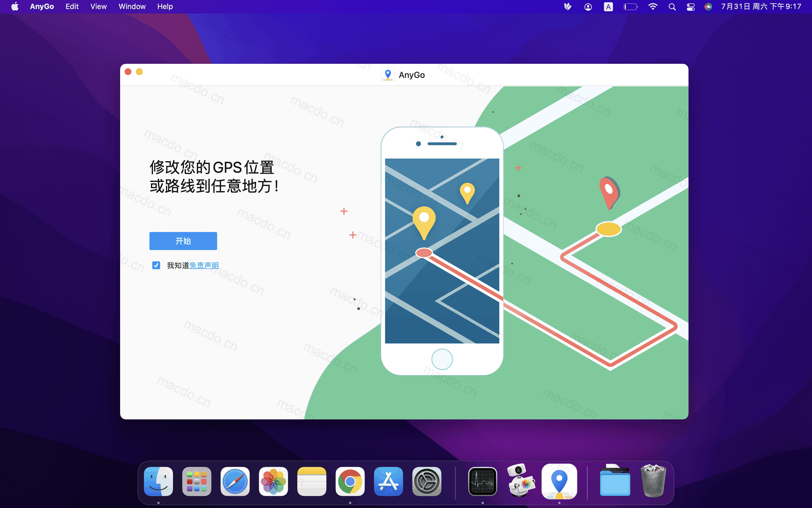Click the AnyGo logo in title bar
The image size is (812, 508).
(388, 75)
